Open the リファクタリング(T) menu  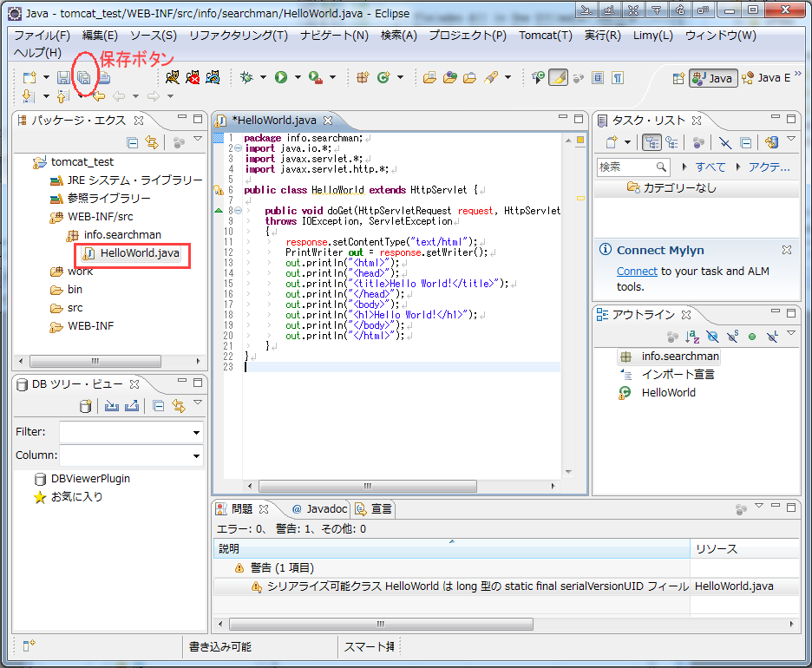239,36
